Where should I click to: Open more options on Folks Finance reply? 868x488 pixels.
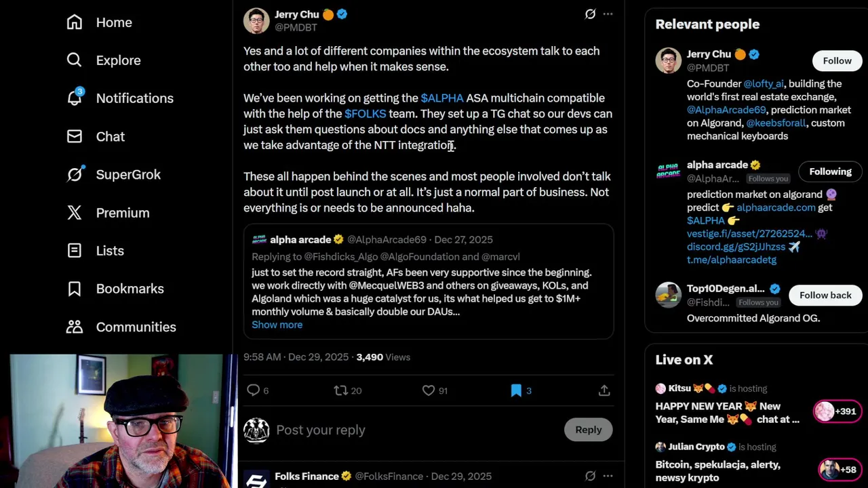[x=608, y=476]
